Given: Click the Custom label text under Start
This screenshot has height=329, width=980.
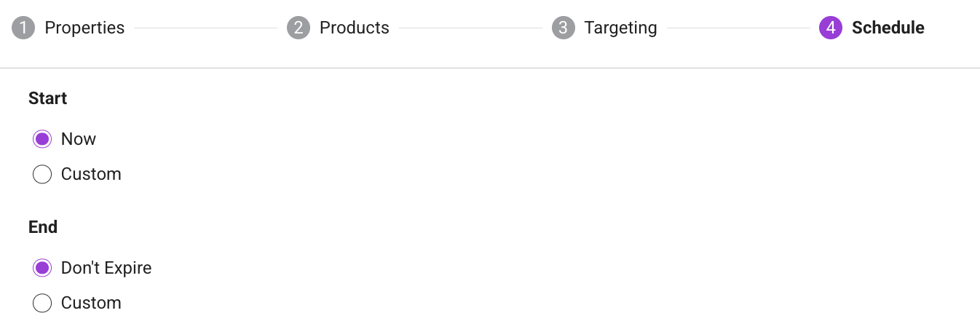Looking at the screenshot, I should click(x=91, y=175).
